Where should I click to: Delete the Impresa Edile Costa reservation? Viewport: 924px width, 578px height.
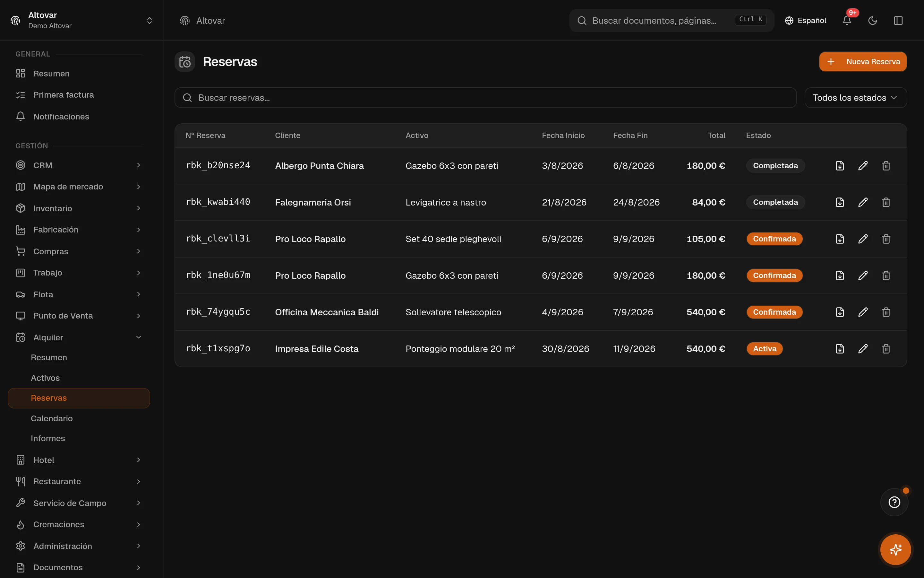point(886,349)
